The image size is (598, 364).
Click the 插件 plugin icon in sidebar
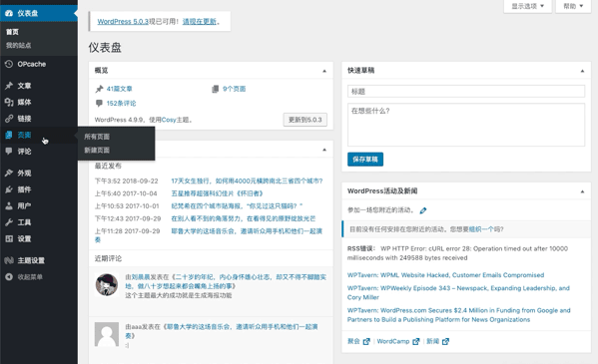pos(9,189)
